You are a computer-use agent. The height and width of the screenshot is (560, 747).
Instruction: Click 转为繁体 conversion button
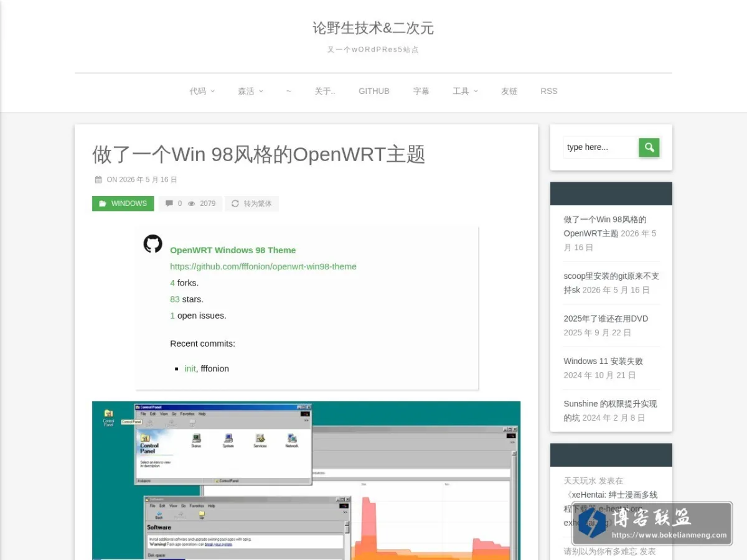point(251,203)
